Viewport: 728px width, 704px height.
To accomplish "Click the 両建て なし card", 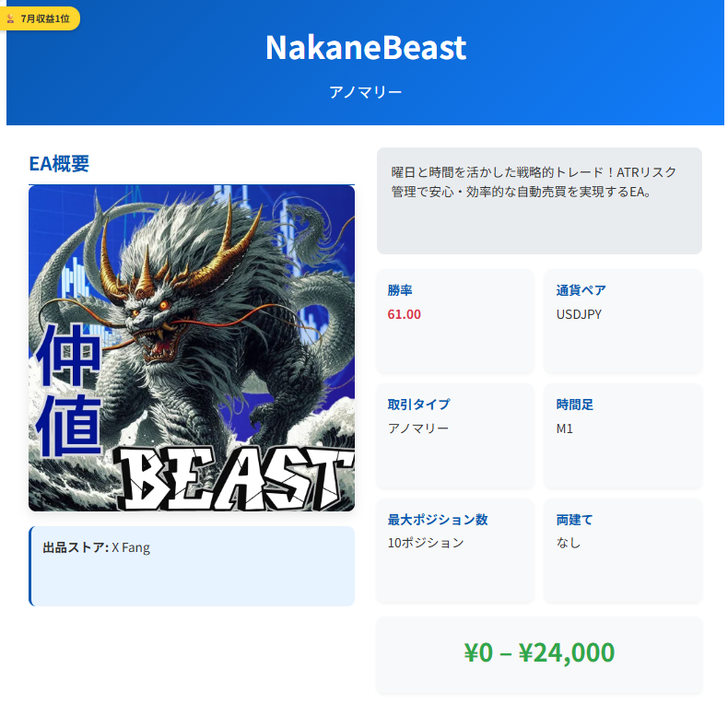I will coord(623,551).
